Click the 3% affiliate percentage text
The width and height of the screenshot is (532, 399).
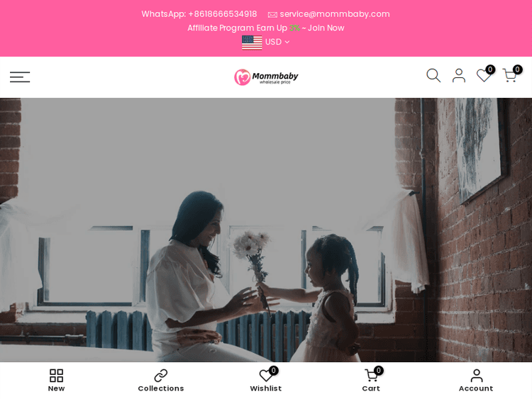pos(294,28)
